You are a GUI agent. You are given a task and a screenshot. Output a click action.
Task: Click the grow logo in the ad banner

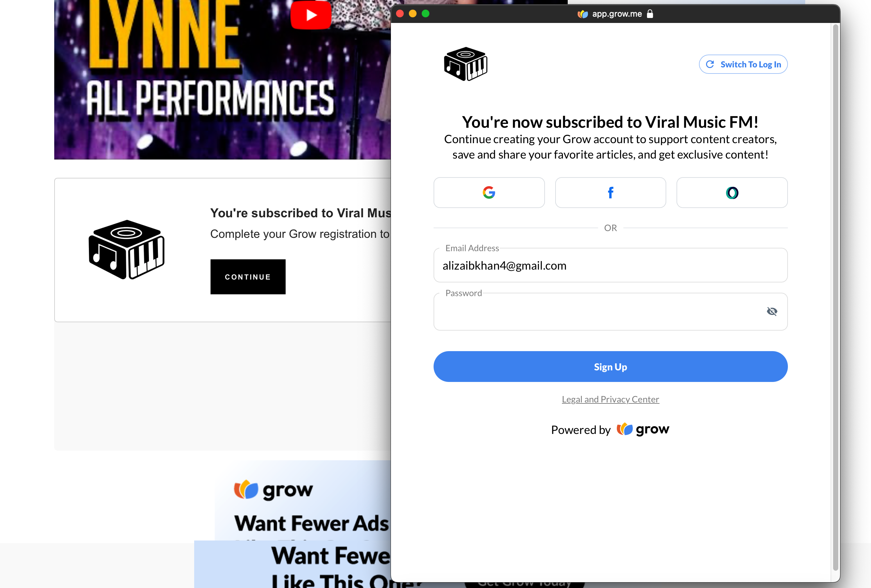tap(274, 490)
